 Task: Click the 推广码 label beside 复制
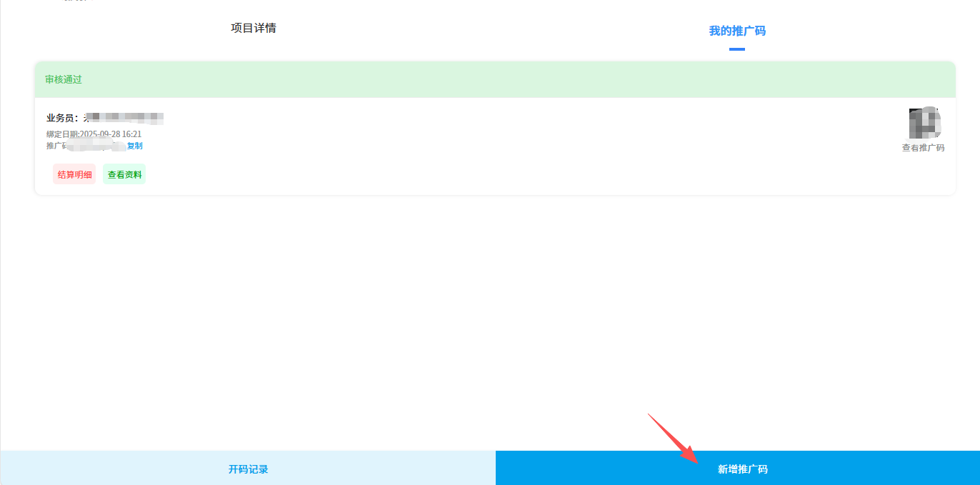[55, 146]
